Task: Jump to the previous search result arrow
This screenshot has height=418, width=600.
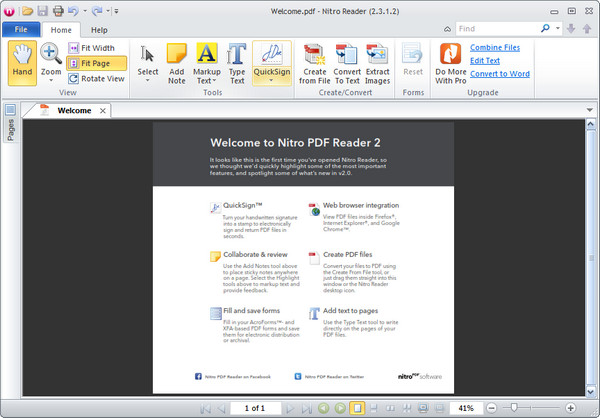Action: [x=587, y=29]
